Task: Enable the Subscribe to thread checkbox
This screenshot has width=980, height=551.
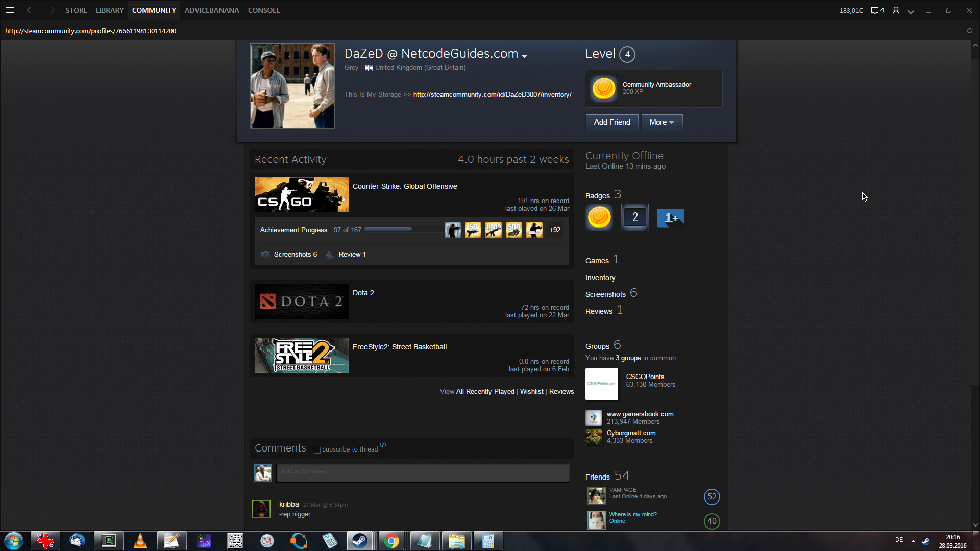Action: coord(317,449)
